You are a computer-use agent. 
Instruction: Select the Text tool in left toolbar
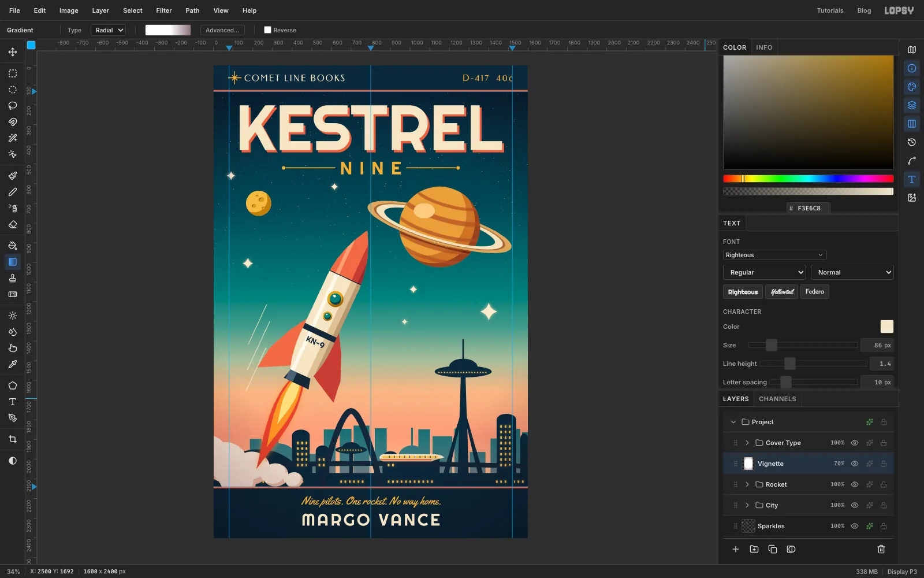[x=13, y=402]
